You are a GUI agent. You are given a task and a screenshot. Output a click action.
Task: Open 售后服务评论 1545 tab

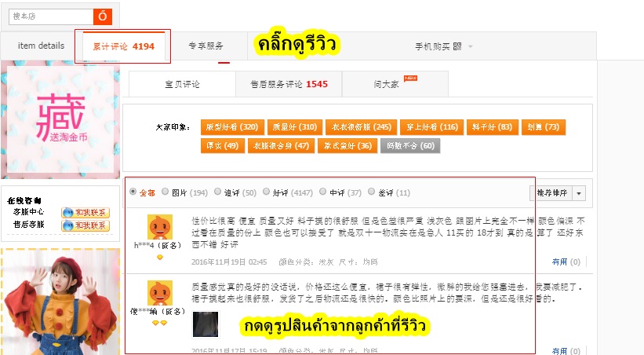click(x=289, y=84)
